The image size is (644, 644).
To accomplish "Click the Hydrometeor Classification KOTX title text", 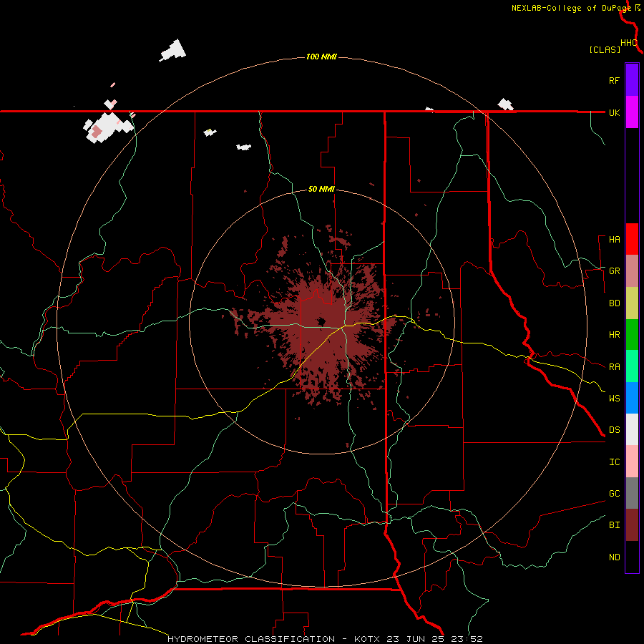I will pyautogui.click(x=325, y=639).
